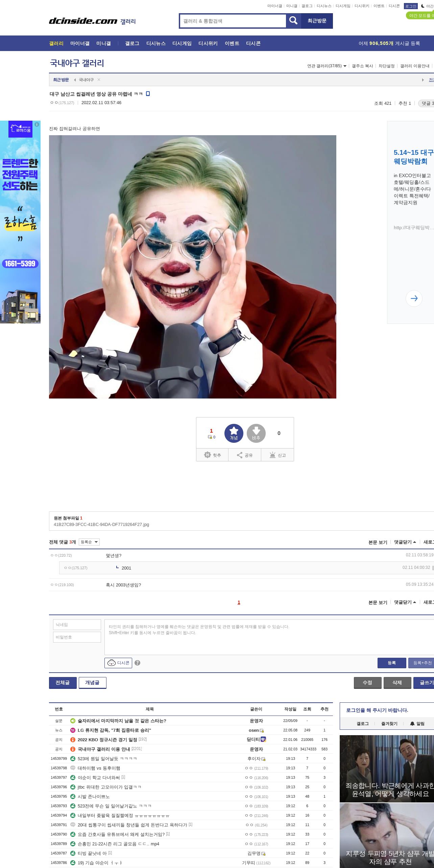Viewport: 434px width, 868px height.
Task: Click osen author gallog icon
Action: (262, 730)
